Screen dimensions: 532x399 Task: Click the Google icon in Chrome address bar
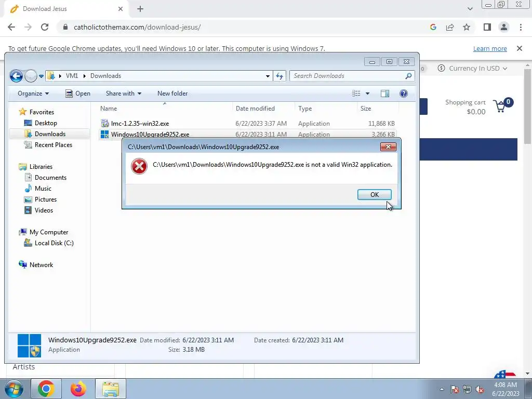pos(433,27)
